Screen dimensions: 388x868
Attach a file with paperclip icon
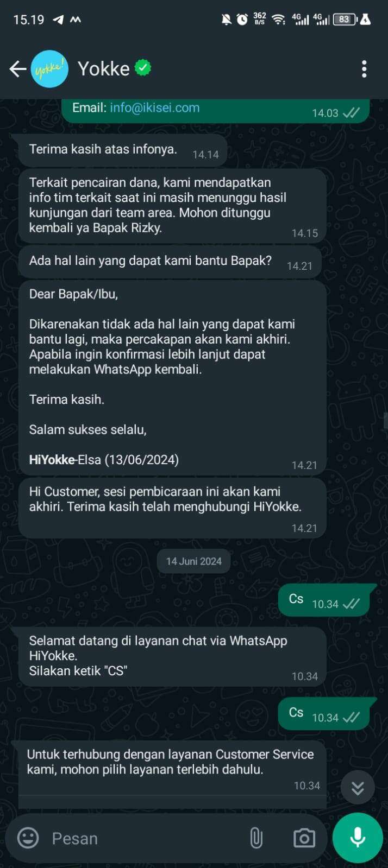(x=256, y=838)
